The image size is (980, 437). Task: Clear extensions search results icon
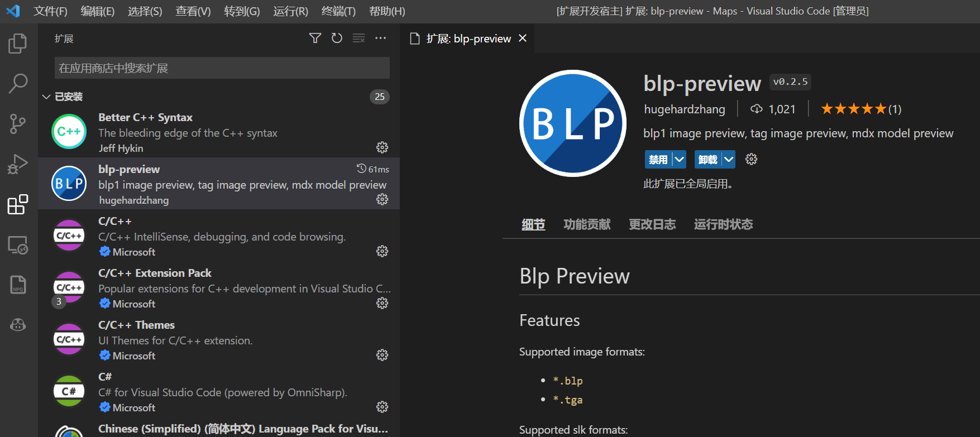[358, 38]
